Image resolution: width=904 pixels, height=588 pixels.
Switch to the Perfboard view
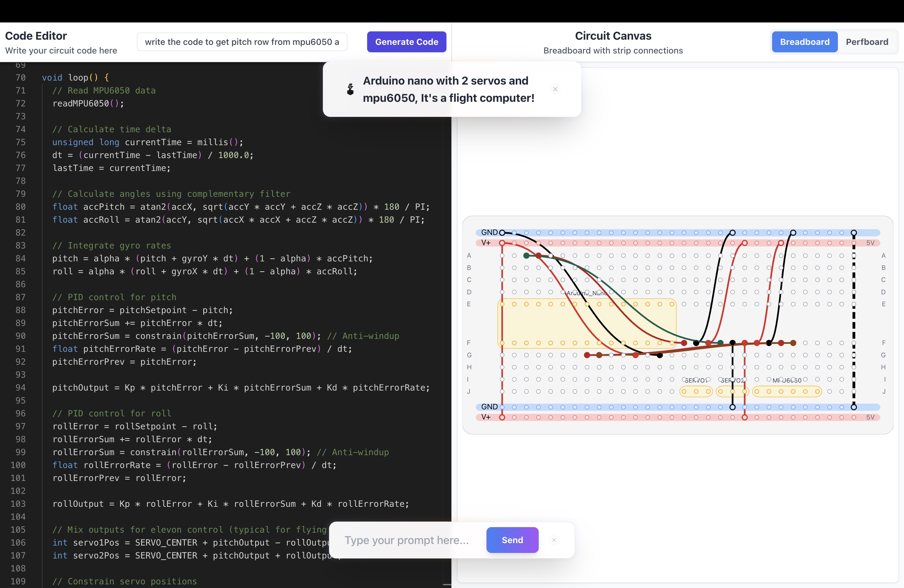(867, 42)
